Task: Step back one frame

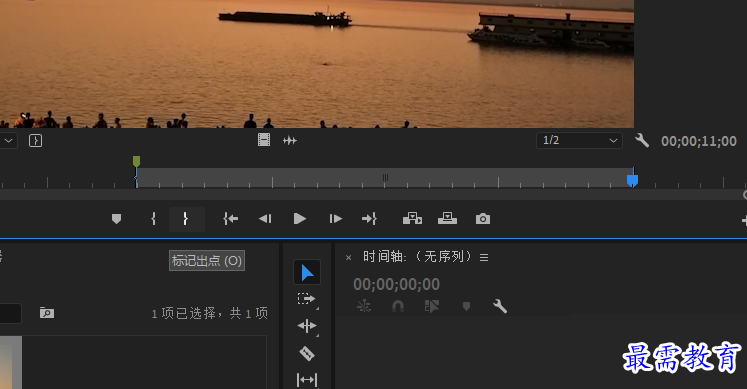Action: pos(265,219)
